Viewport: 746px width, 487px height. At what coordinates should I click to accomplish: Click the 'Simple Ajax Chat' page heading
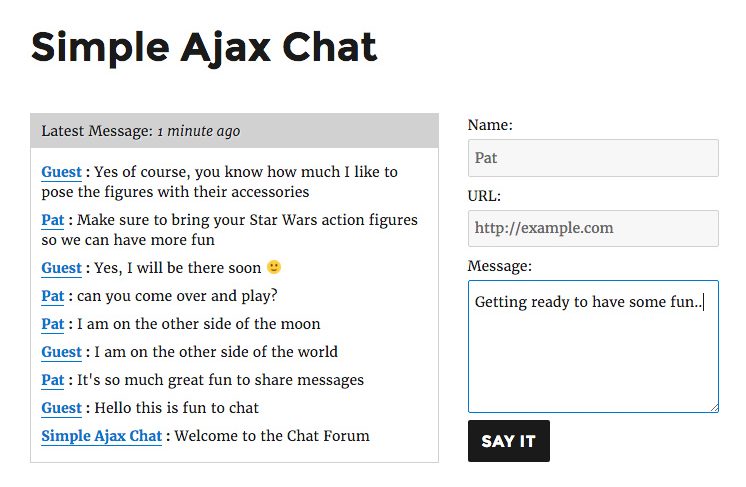click(x=204, y=47)
